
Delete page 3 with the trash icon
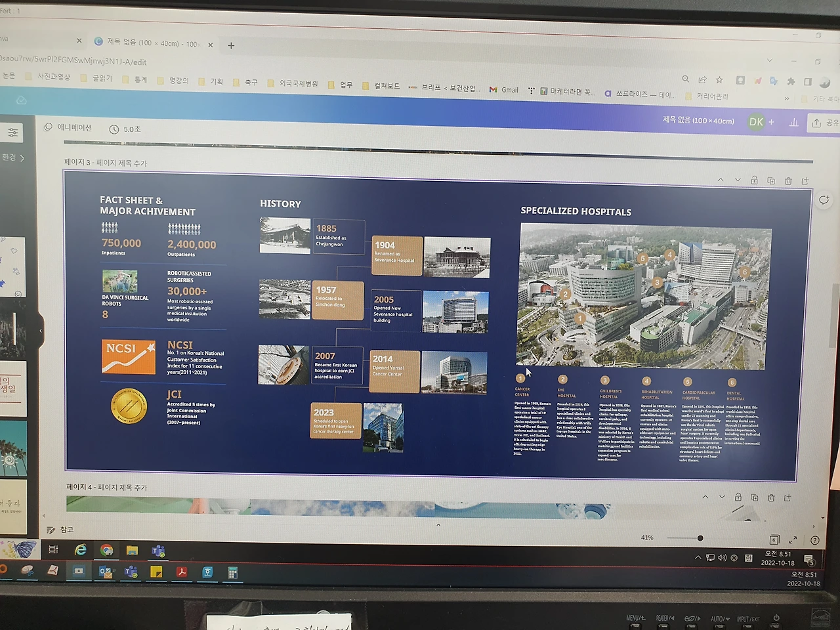tap(788, 180)
